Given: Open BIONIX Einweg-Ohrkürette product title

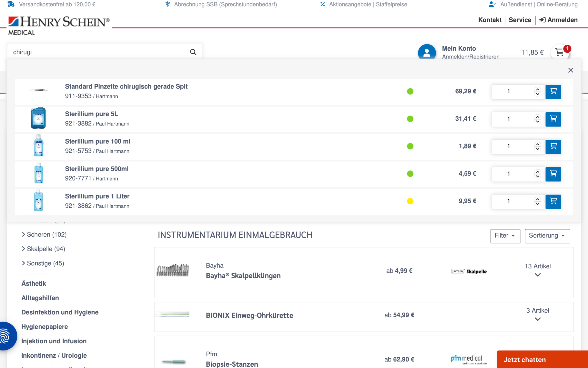Looking at the screenshot, I should [249, 315].
